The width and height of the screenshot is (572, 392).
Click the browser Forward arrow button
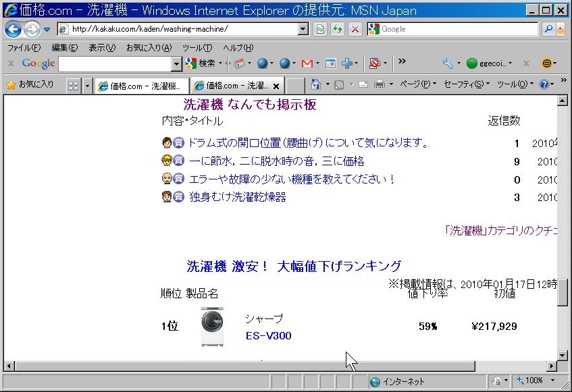(32, 29)
